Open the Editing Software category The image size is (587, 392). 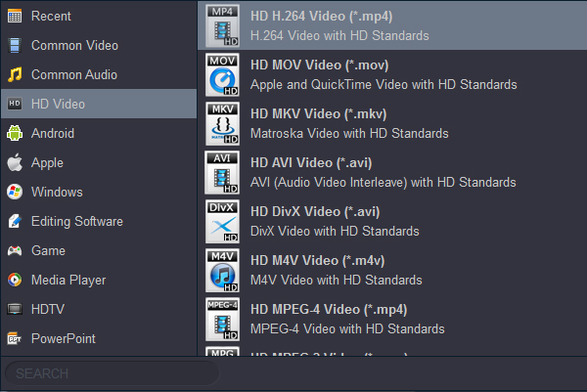click(x=76, y=221)
